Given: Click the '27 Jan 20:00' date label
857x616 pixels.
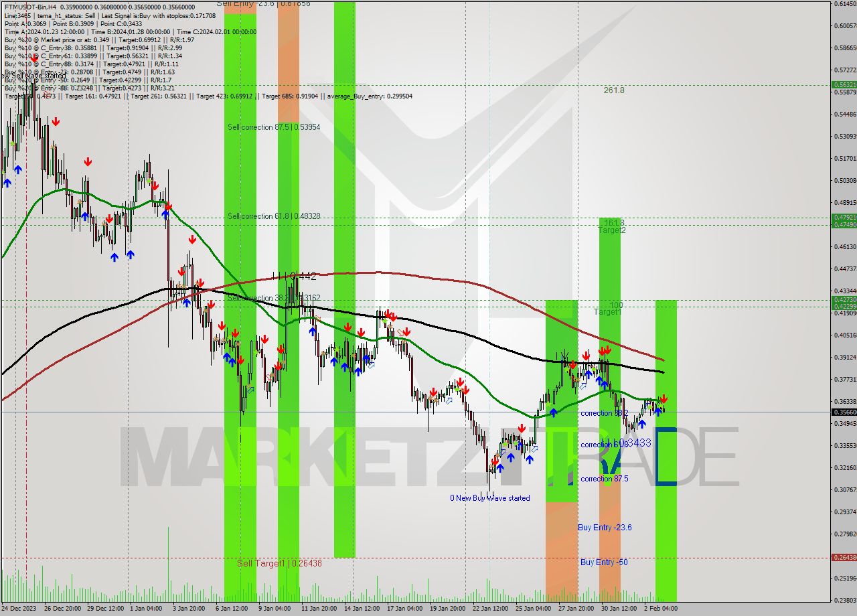Looking at the screenshot, I should [x=576, y=609].
